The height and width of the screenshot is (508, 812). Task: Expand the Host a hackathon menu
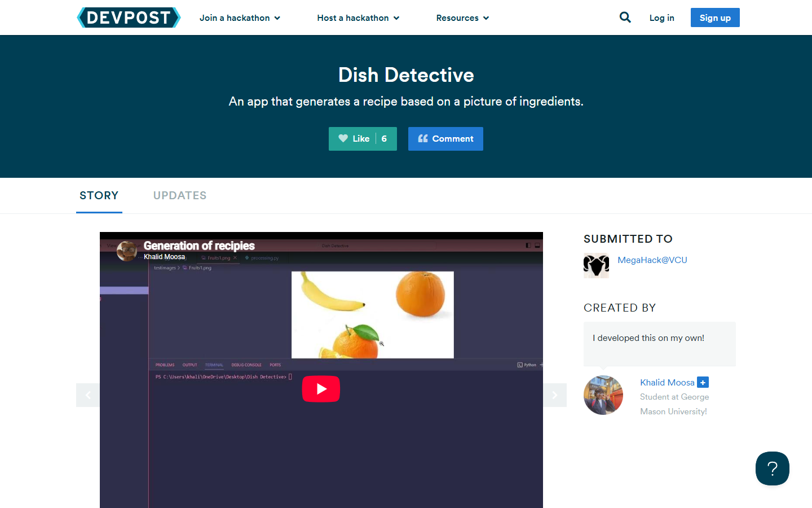pyautogui.click(x=359, y=18)
